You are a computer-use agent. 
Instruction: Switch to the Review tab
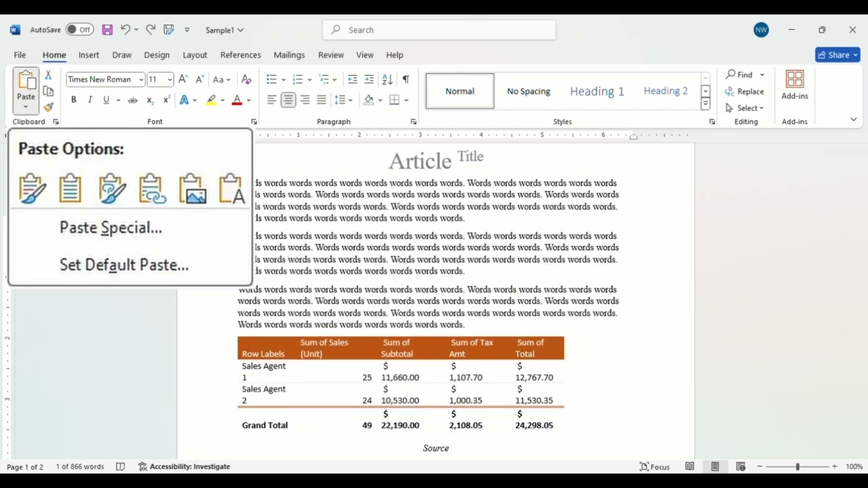331,55
